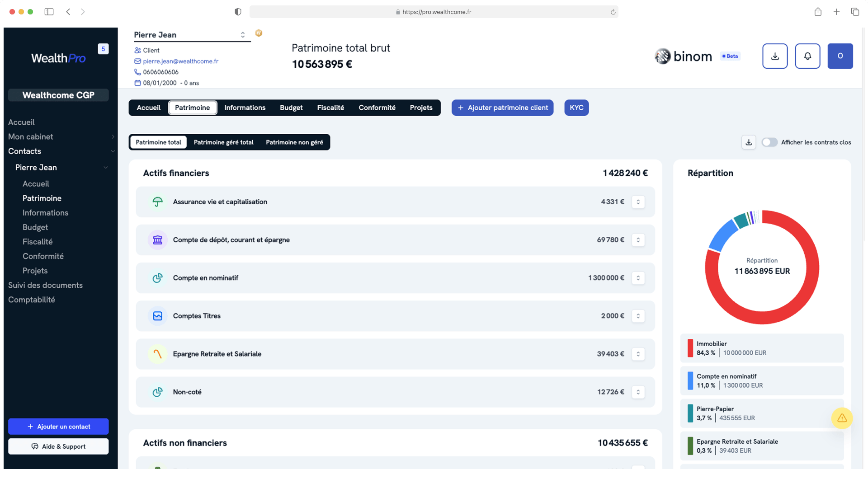Click the Safari share icon
The height and width of the screenshot is (488, 868).
[x=818, y=12]
